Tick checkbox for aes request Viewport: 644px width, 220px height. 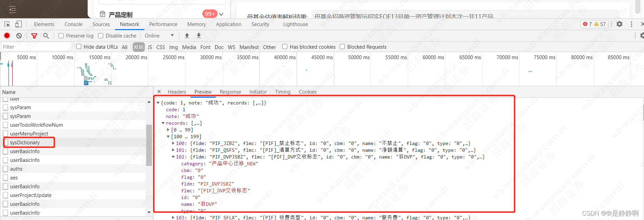[5, 178]
